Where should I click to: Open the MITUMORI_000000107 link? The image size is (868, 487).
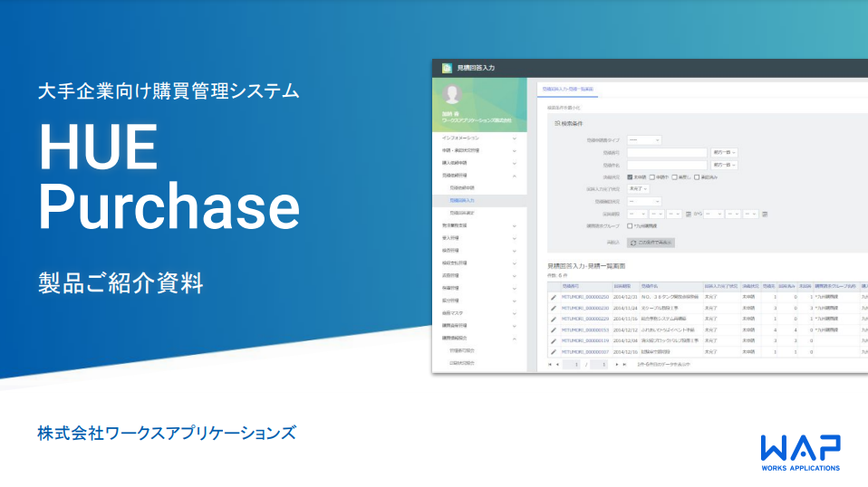point(585,351)
